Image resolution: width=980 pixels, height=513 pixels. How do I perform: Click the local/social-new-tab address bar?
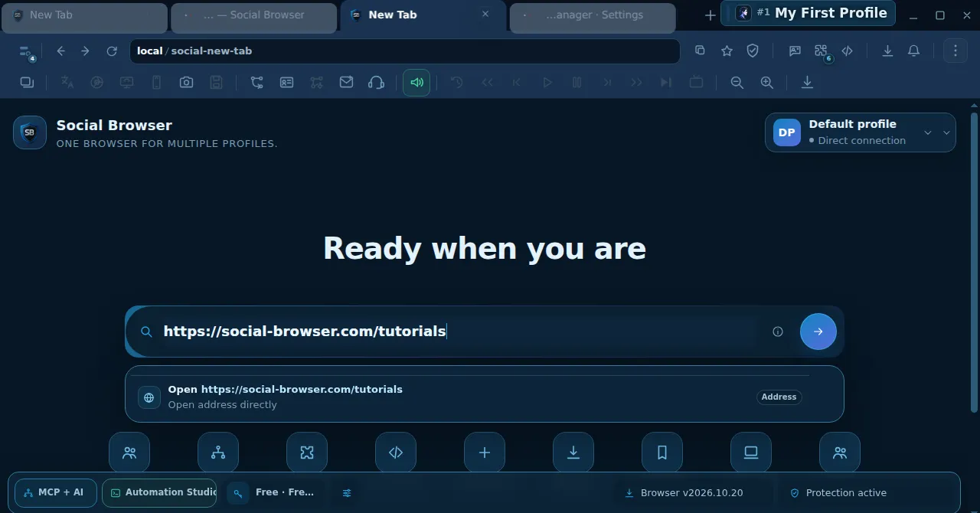tap(405, 51)
